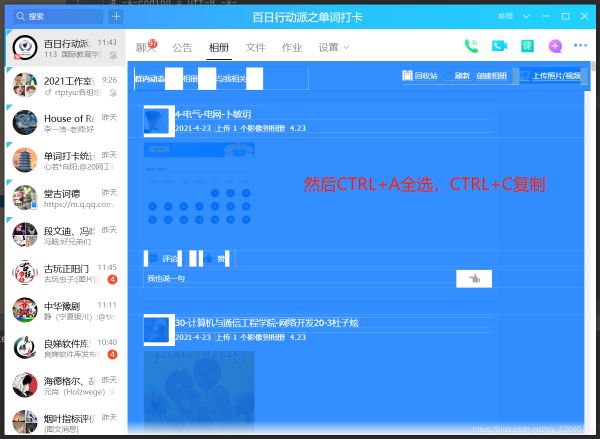Click the 刷新 refresh link

[x=461, y=76]
